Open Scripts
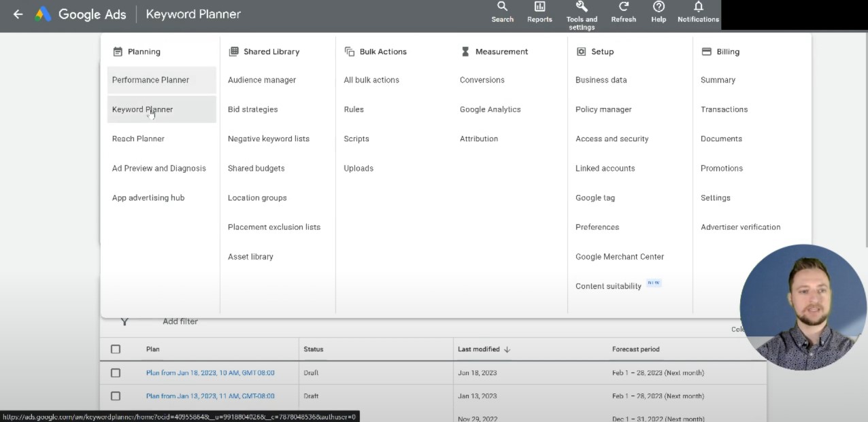The height and width of the screenshot is (422, 868). tap(356, 139)
